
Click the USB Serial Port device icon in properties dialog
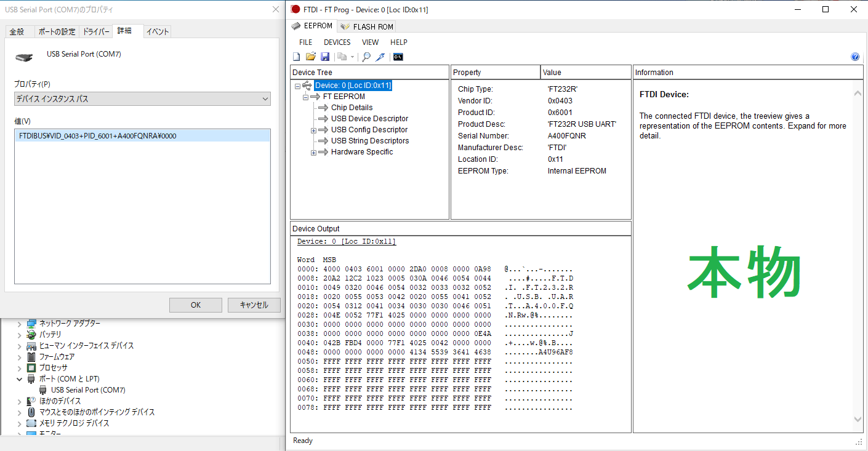pos(24,57)
